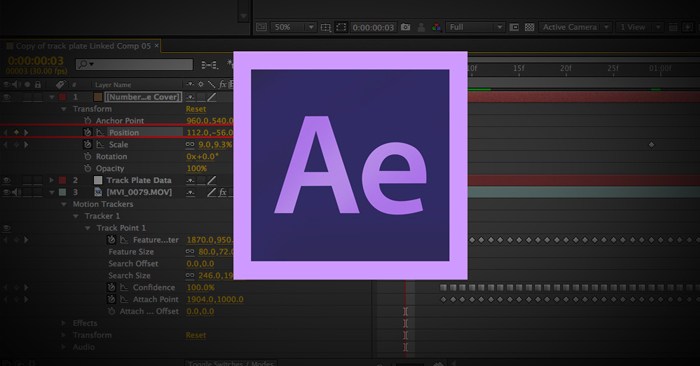Open the Active Camera view dropdown
Viewport: 700px width, 366px height.
coord(575,27)
